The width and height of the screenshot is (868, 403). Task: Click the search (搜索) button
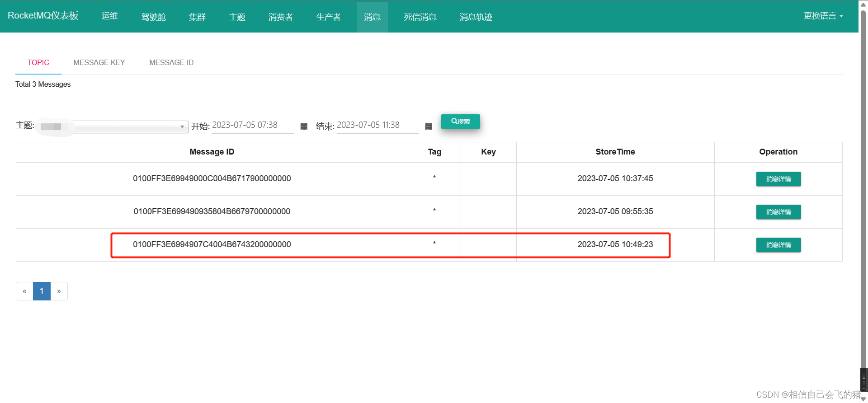461,122
